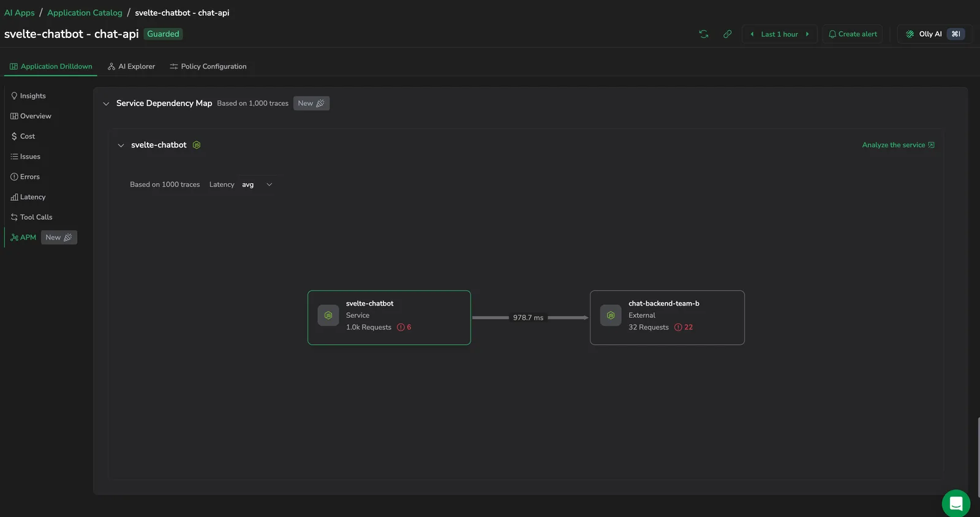
Task: Click the New badge next to Service Dependency Map
Action: pyautogui.click(x=312, y=104)
